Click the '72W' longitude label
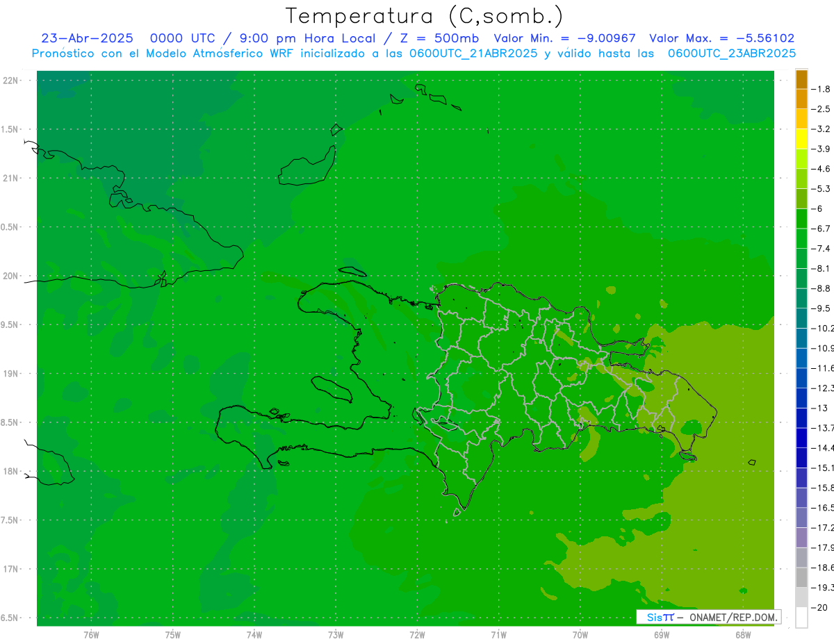The width and height of the screenshot is (834, 644). tap(417, 634)
